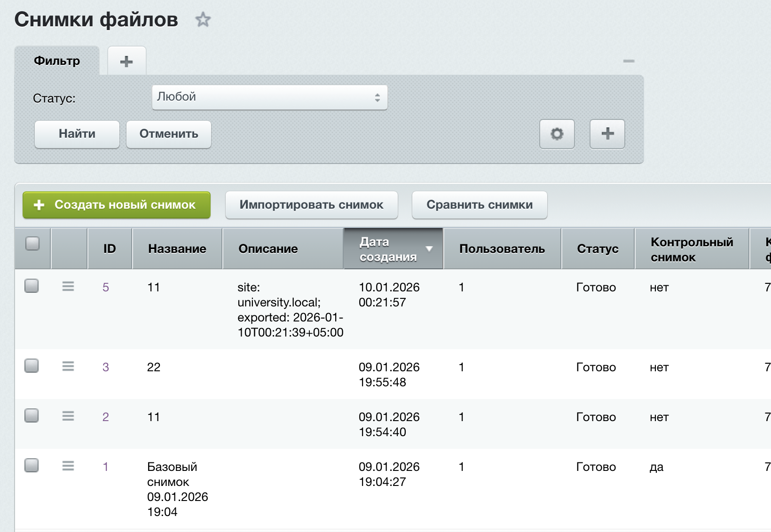The image size is (771, 532).
Task: Select all snapshots with header checkbox
Action: [32, 243]
